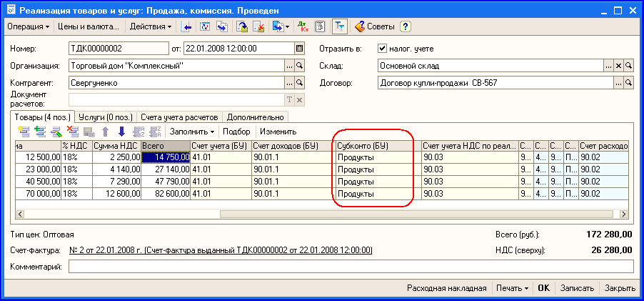The width and height of the screenshot is (644, 301).
Task: Click the delete row icon with red X
Action: pyautogui.click(x=73, y=132)
